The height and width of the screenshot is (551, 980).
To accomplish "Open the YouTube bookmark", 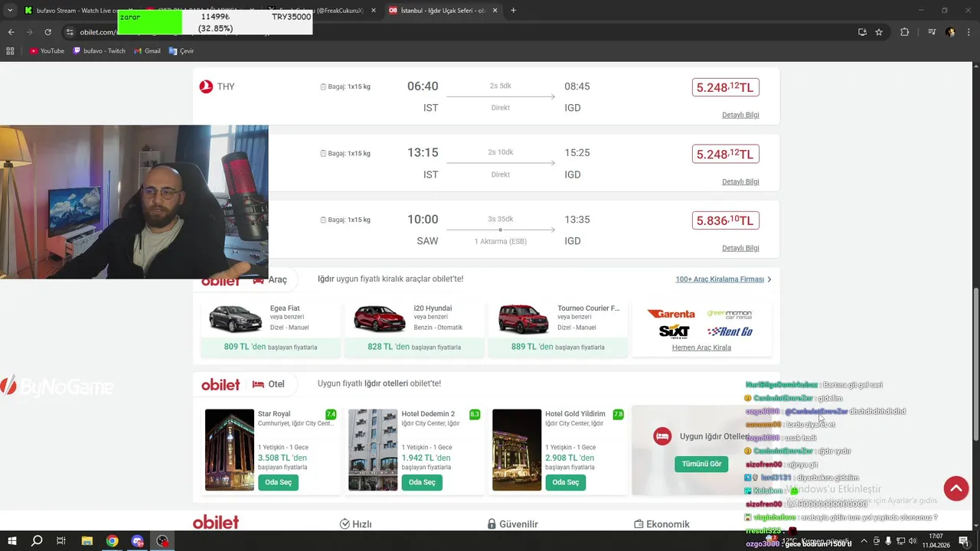I will coord(47,51).
